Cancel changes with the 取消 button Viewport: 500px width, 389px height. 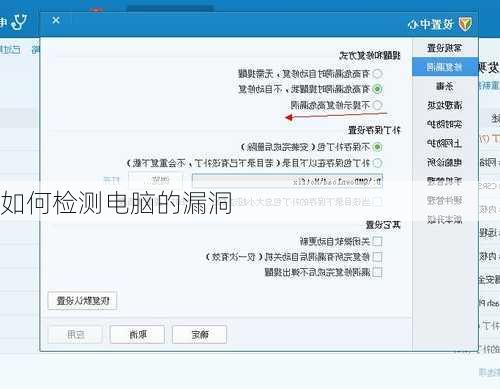[x=137, y=334]
